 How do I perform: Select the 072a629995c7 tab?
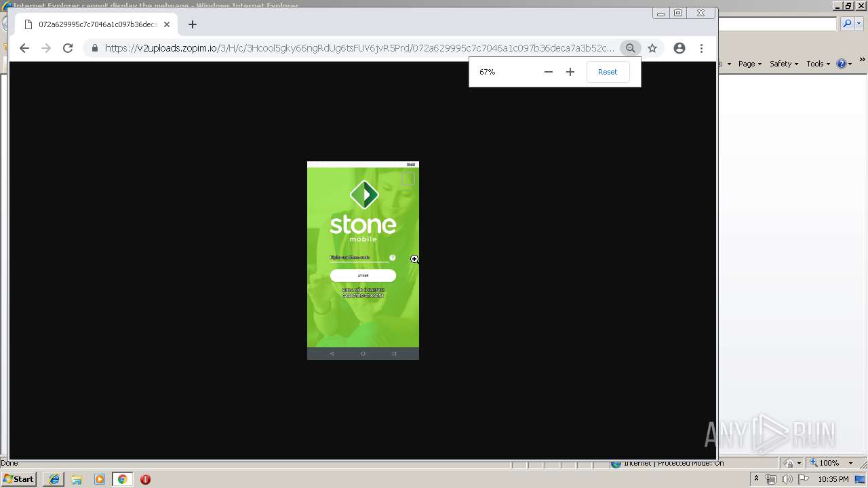pyautogui.click(x=97, y=24)
